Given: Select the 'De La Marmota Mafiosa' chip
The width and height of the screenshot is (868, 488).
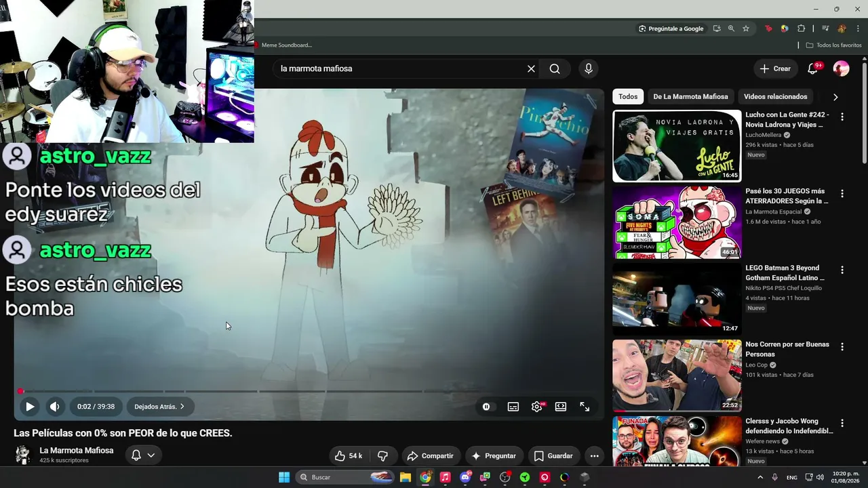Looking at the screenshot, I should pos(690,97).
